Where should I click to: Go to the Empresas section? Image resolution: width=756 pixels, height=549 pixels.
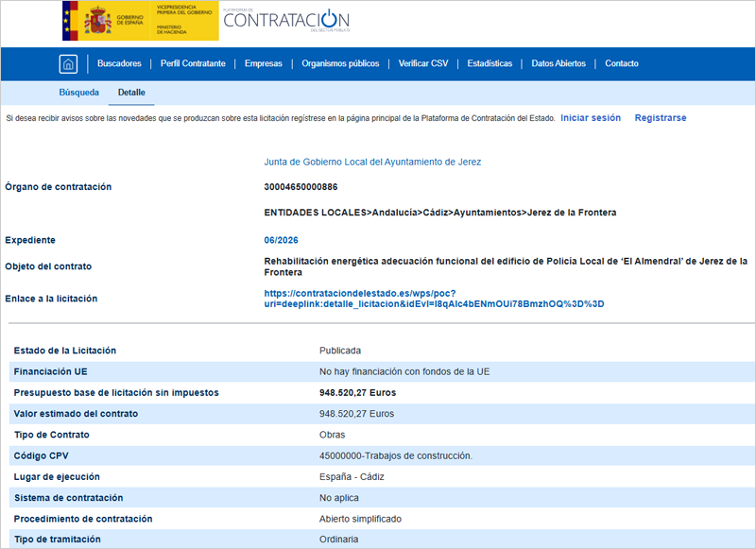tap(263, 64)
